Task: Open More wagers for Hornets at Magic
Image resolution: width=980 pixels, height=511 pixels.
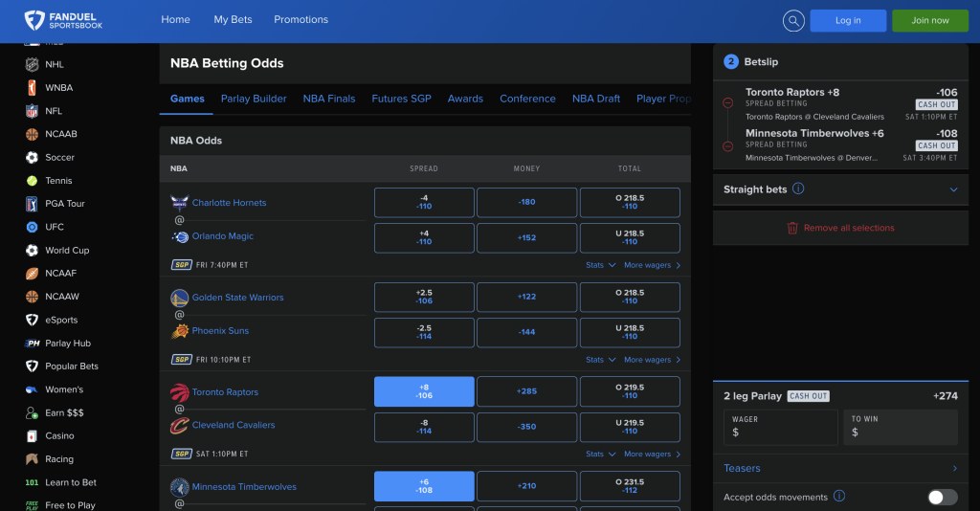Action: tap(653, 265)
